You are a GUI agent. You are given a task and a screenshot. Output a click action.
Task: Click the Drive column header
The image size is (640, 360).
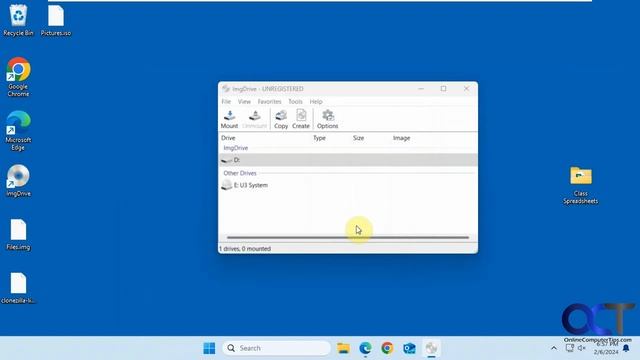pyautogui.click(x=228, y=138)
